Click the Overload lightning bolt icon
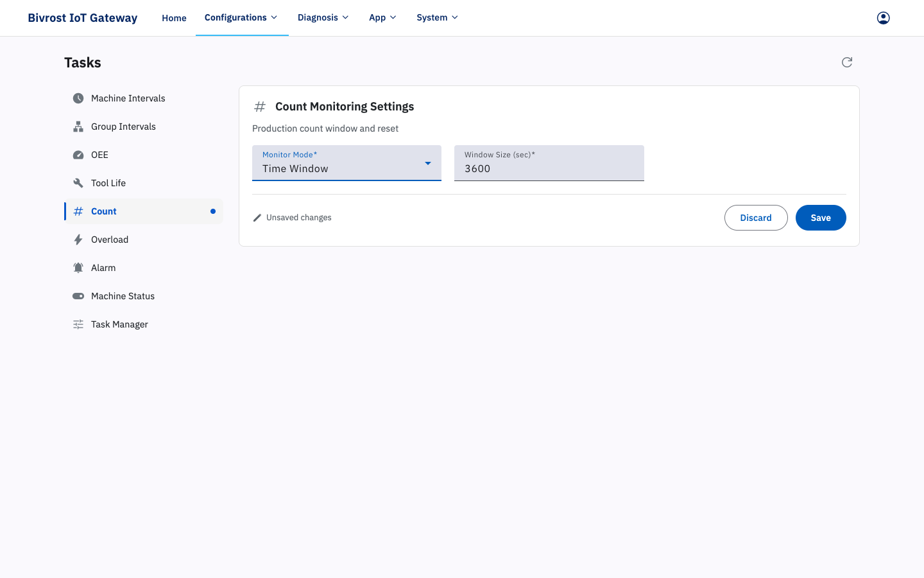This screenshot has width=924, height=578. click(78, 240)
